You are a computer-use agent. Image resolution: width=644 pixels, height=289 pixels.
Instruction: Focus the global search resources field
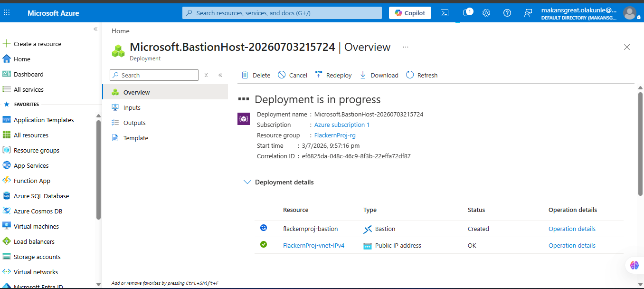[x=282, y=13]
